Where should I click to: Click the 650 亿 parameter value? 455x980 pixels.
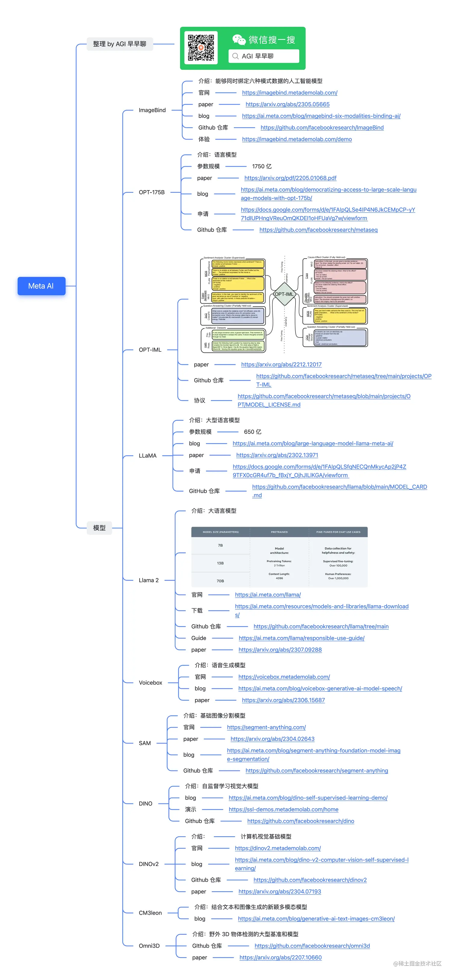pyautogui.click(x=252, y=432)
